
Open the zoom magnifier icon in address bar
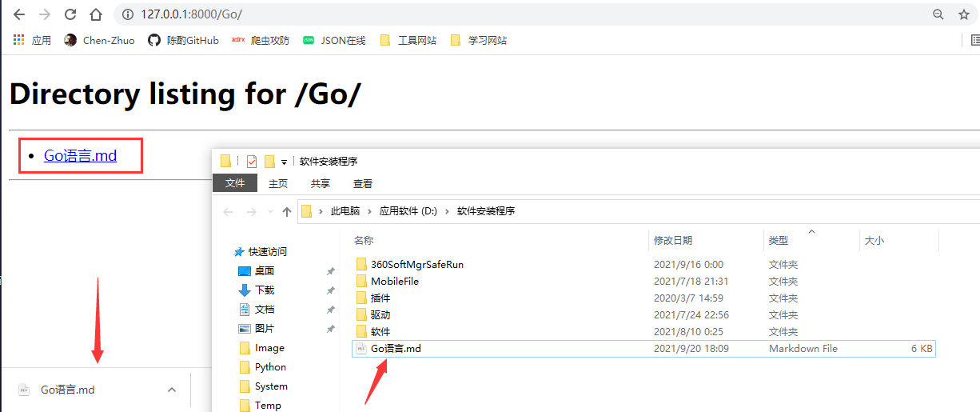(x=938, y=14)
